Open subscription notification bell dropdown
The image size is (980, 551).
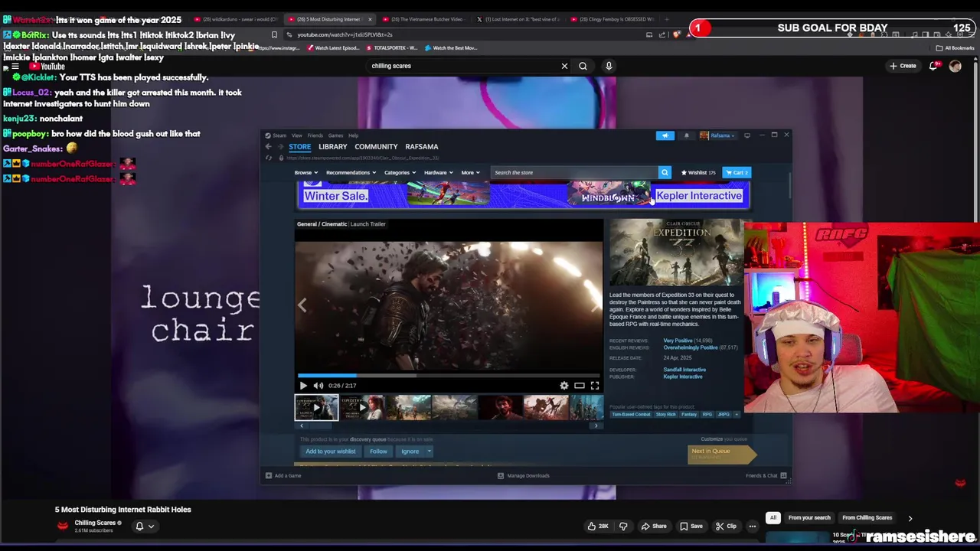145,527
